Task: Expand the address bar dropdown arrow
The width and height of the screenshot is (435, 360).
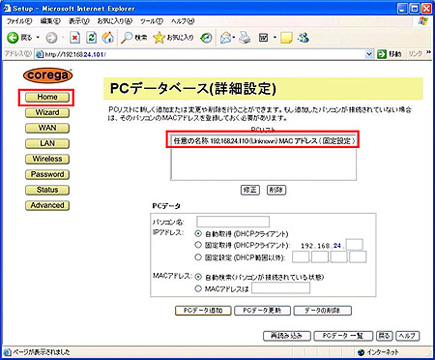Action: (x=369, y=54)
